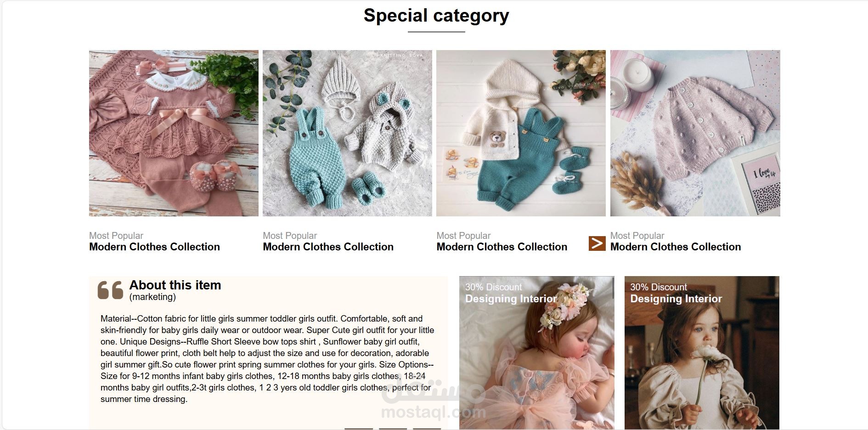868x430 pixels.
Task: Click Modern Clothes Collection under teal overalls
Action: point(502,247)
